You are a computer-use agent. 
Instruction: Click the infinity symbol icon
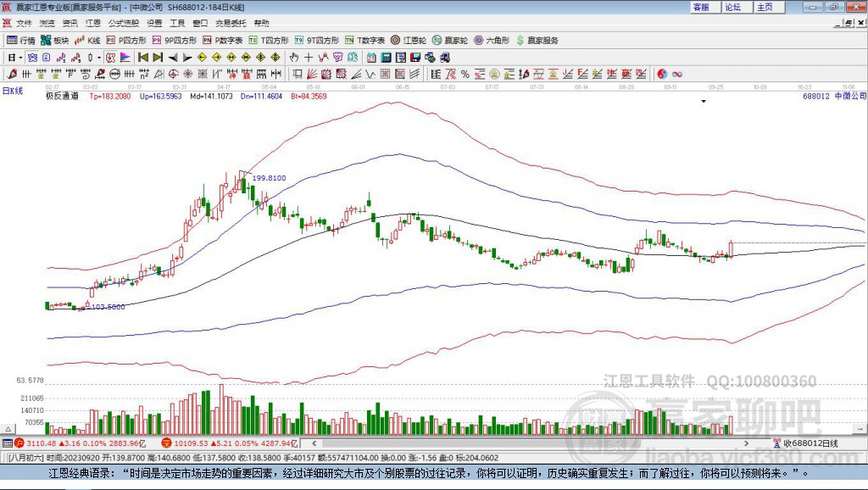(x=677, y=75)
